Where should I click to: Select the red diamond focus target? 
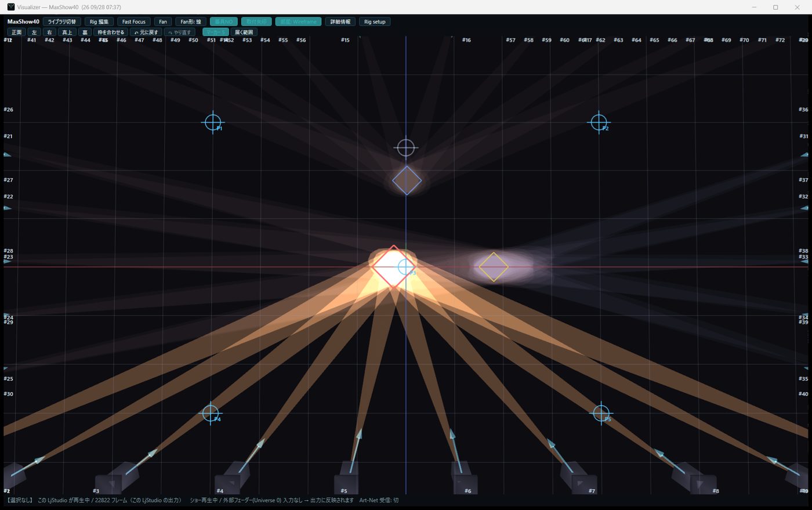point(393,267)
